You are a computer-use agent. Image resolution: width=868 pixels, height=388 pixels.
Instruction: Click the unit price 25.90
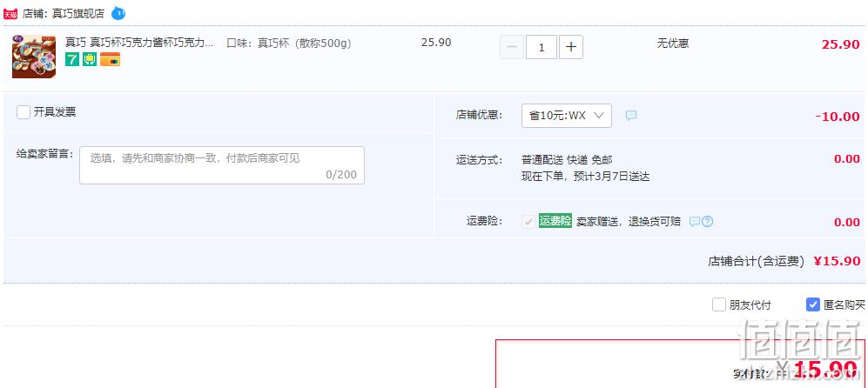(436, 43)
